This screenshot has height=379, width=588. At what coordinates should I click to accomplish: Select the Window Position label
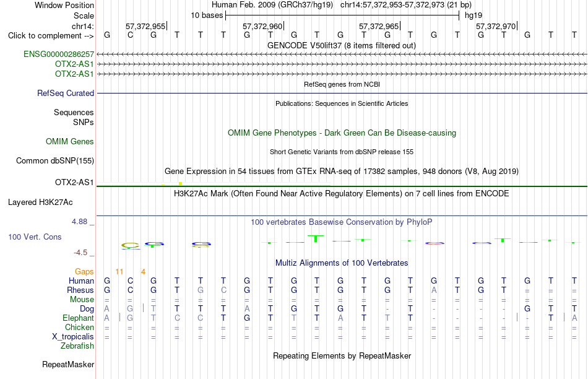coord(64,5)
